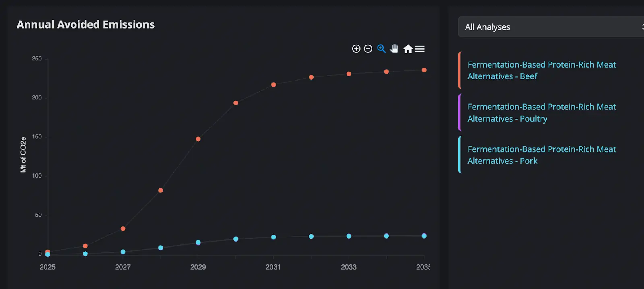Click the orange data point at 2031
The image size is (644, 289).
coord(273,85)
